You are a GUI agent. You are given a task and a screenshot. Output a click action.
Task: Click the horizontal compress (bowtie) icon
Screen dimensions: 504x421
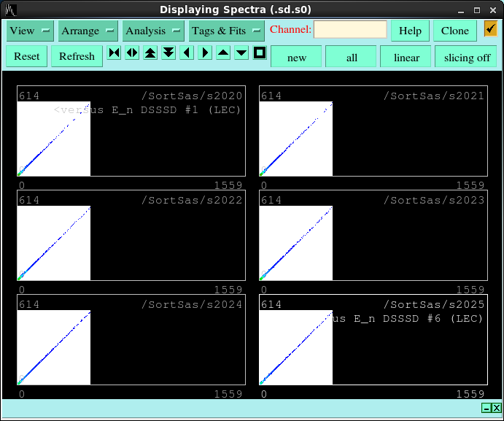114,53
